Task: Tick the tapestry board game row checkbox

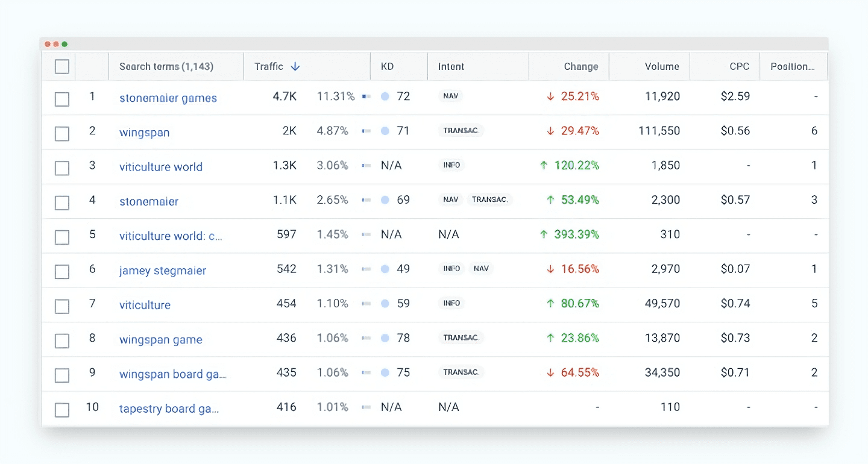Action: 62,410
